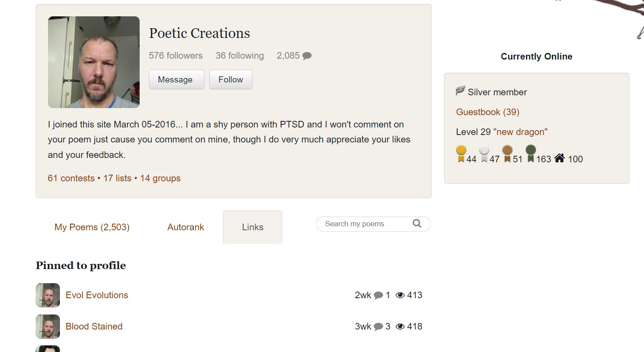Screen dimensions: 644x352
Task: Click the comment icon on Evol Evolutions
Action: click(x=378, y=296)
